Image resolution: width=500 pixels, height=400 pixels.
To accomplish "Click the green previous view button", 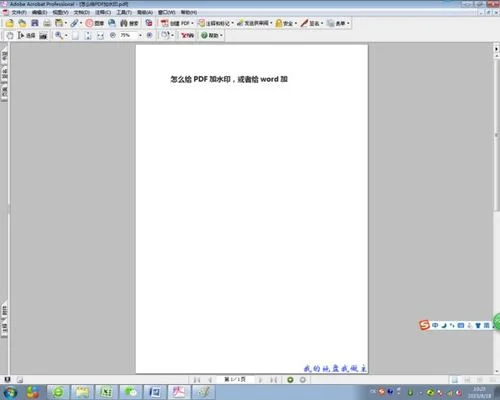I will [290, 380].
